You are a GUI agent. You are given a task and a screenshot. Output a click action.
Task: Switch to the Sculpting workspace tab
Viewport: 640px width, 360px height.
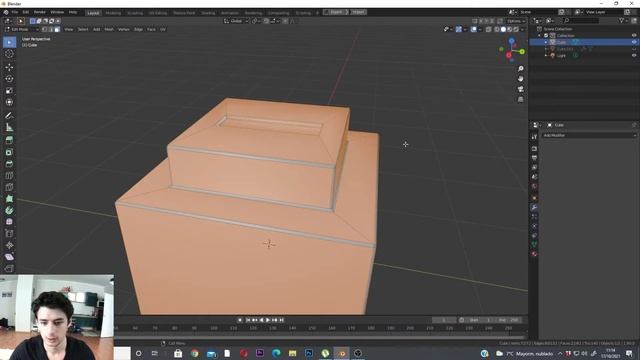[x=135, y=13]
